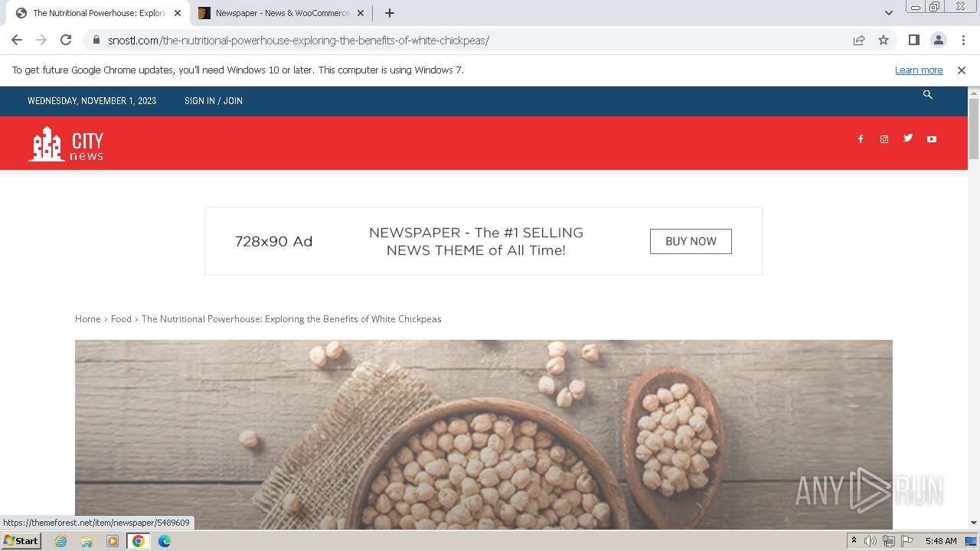Click the scrollbar down arrow

(x=974, y=523)
